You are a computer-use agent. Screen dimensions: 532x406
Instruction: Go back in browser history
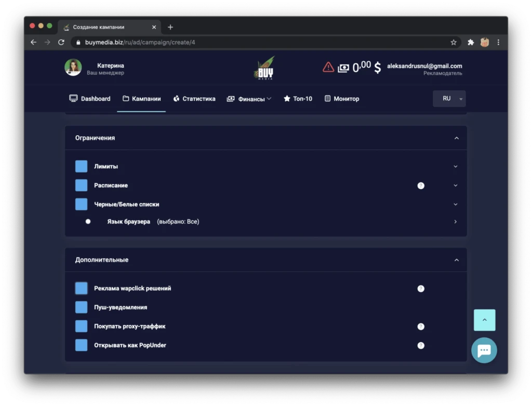pyautogui.click(x=33, y=43)
